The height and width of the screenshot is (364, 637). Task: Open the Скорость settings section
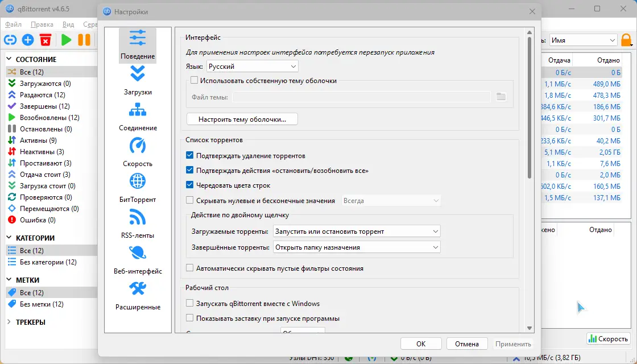pyautogui.click(x=137, y=153)
